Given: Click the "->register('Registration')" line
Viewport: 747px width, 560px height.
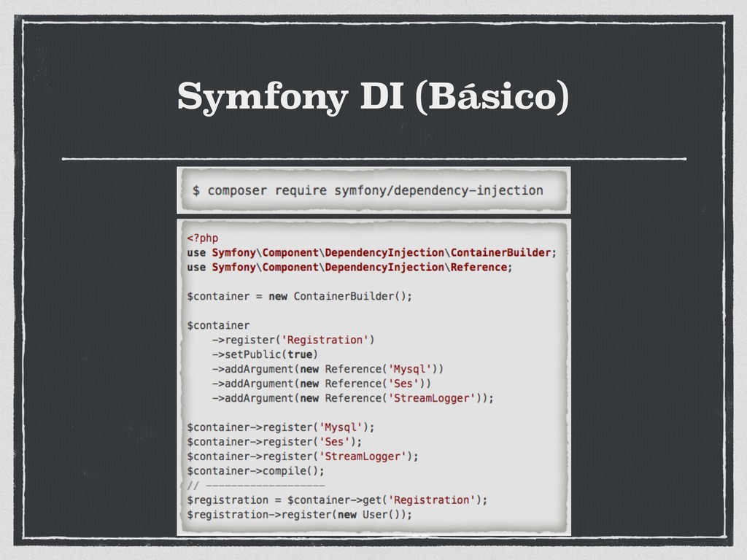Looking at the screenshot, I should (x=293, y=340).
